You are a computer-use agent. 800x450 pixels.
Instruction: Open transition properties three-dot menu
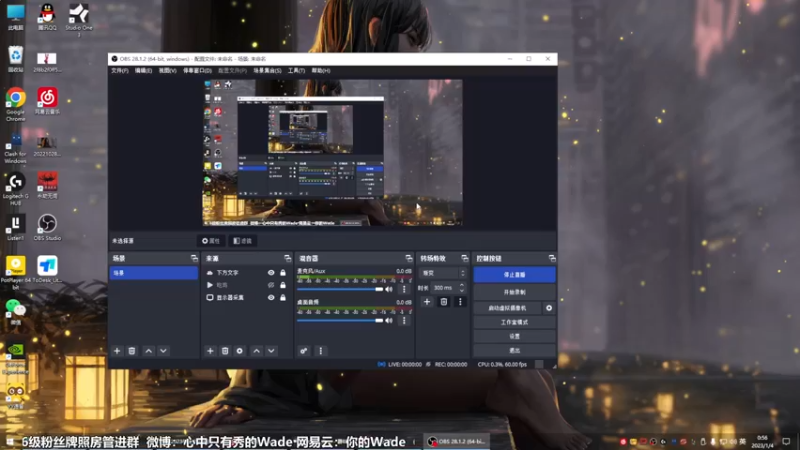(x=460, y=302)
